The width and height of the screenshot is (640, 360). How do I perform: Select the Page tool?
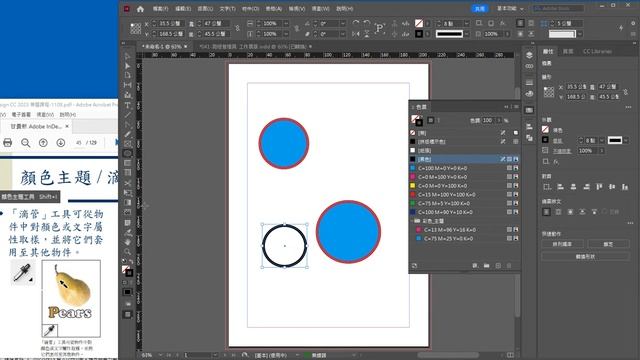point(127,76)
